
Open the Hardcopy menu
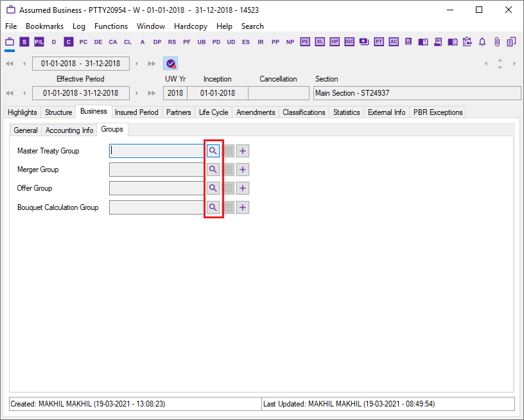(190, 26)
